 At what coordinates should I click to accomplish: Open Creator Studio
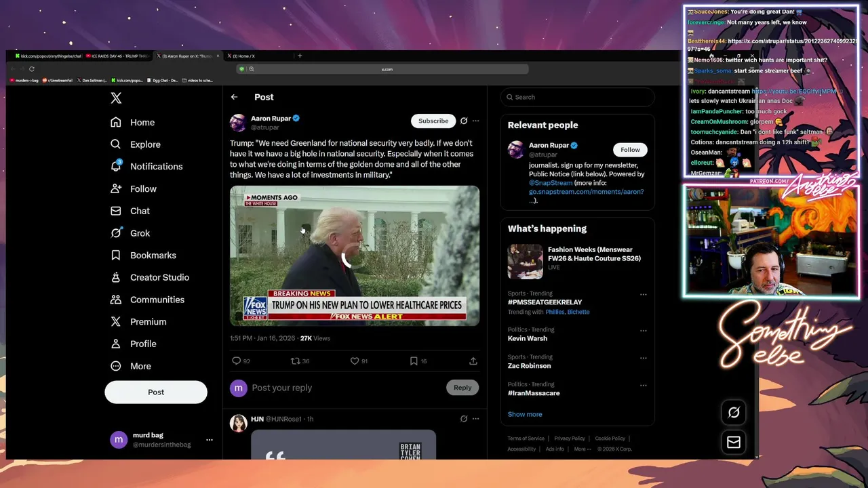click(x=150, y=277)
